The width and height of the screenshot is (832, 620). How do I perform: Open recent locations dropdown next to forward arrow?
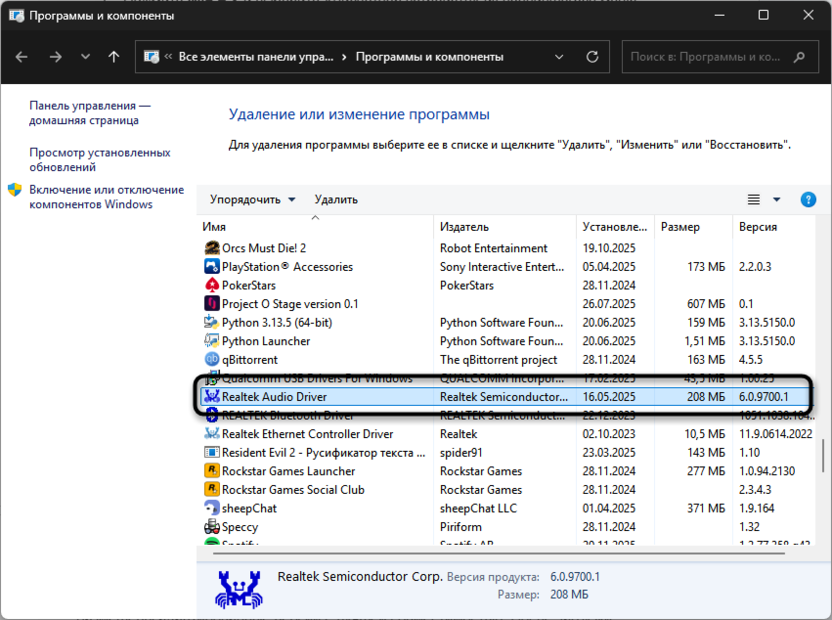coord(85,57)
